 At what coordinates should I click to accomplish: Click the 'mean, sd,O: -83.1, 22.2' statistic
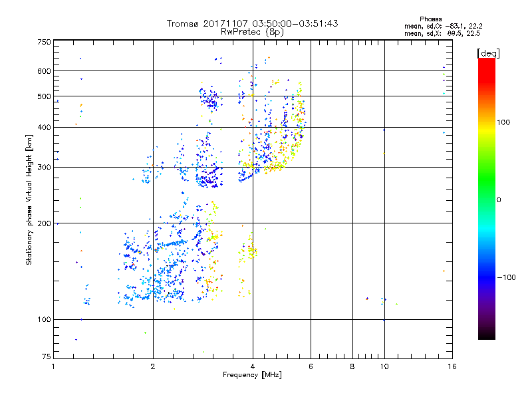[443, 26]
